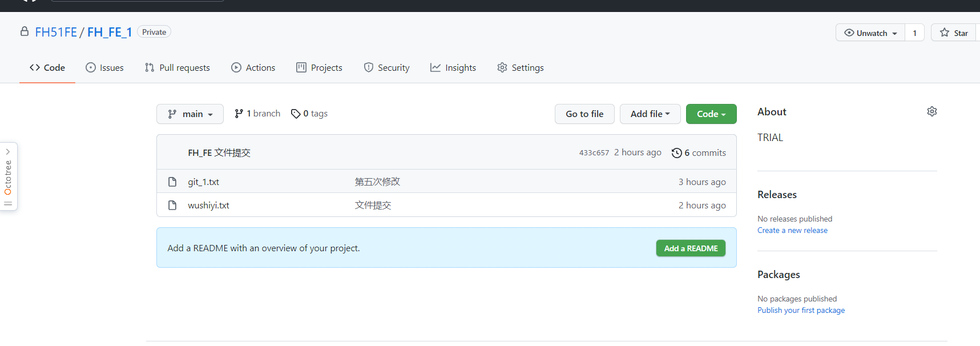Viewport: 980px width, 346px height.
Task: Open the Code tab
Action: click(47, 67)
